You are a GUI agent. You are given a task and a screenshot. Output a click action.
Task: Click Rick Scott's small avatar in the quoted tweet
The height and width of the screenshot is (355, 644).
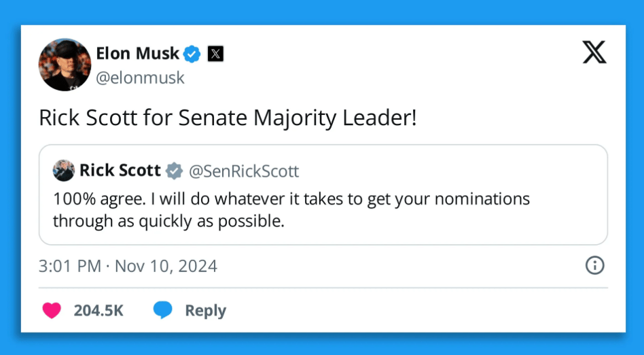pos(64,171)
